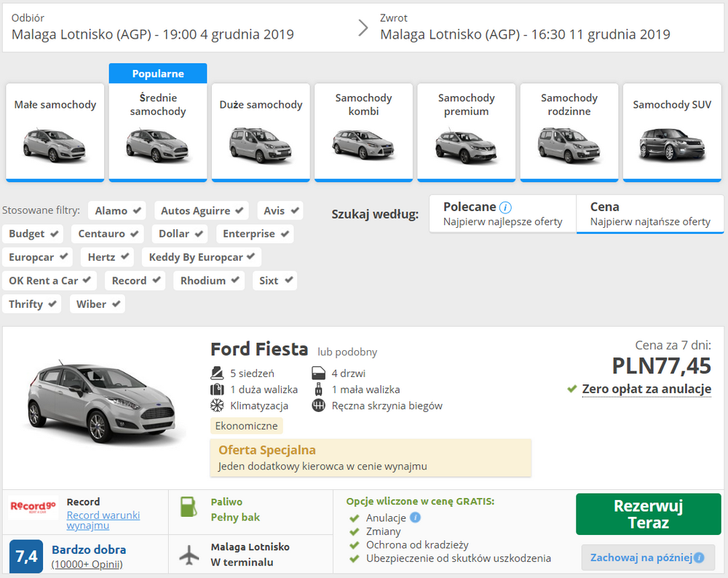Select the Duże samochody car category
Image resolution: width=728 pixels, height=578 pixels.
(261, 132)
